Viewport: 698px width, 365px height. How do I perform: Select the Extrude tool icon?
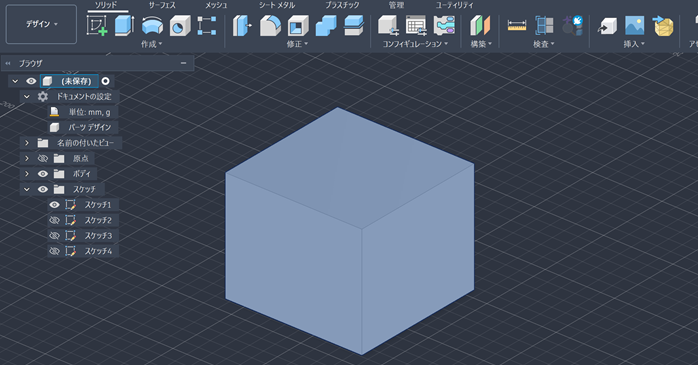point(124,25)
